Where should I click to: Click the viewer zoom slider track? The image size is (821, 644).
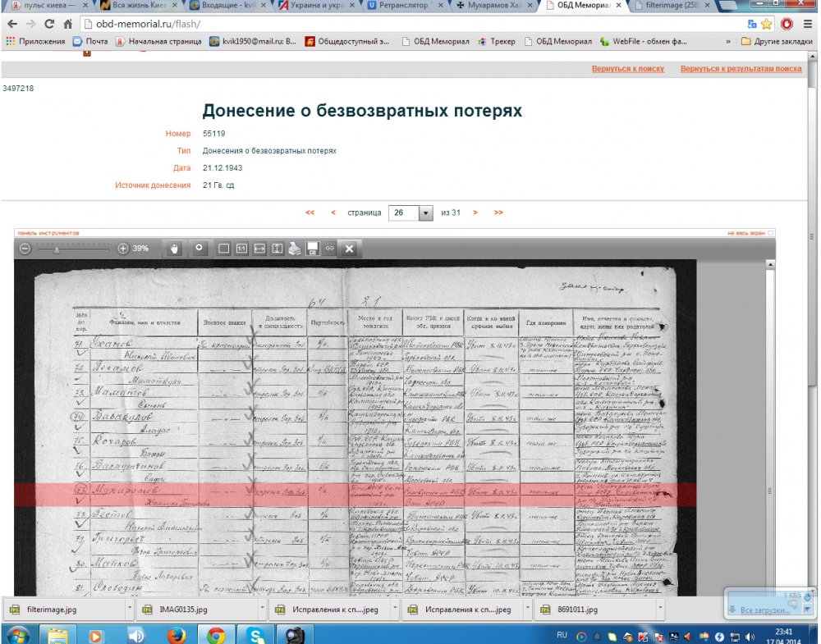tap(74, 249)
